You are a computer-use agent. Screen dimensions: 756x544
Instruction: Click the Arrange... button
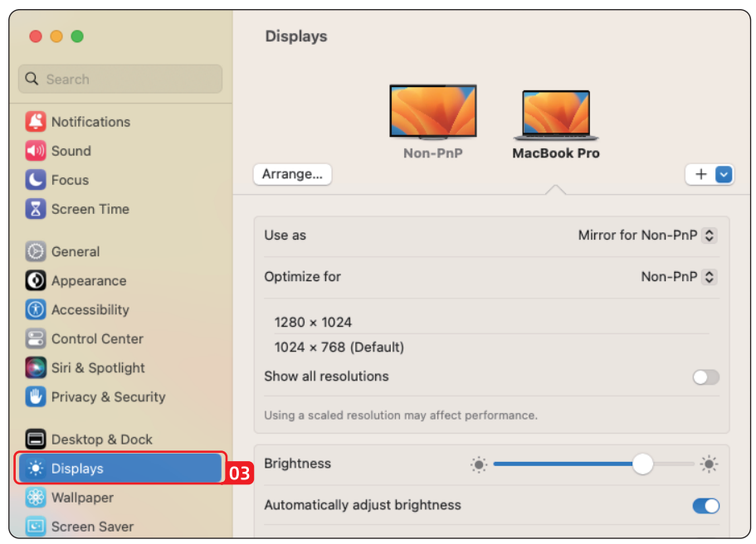pyautogui.click(x=292, y=174)
